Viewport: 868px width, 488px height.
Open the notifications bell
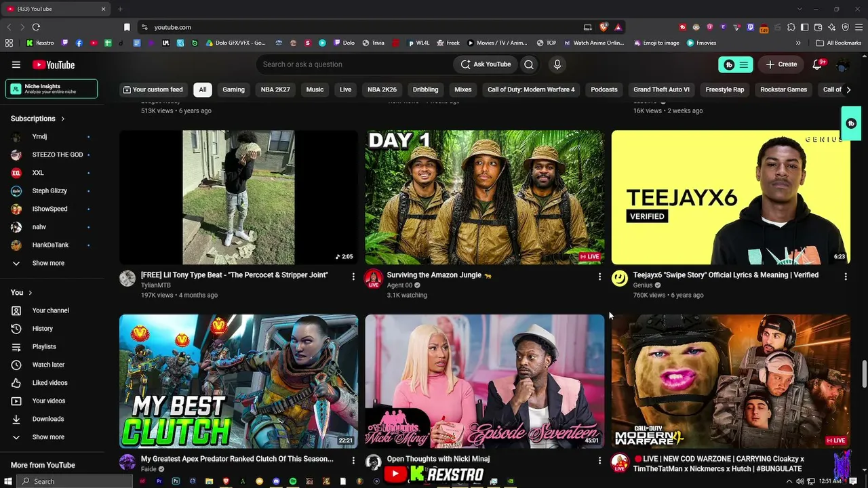click(818, 64)
